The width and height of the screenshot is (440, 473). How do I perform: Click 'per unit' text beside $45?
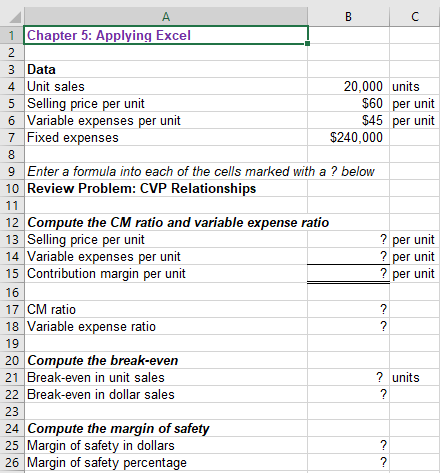pyautogui.click(x=413, y=121)
